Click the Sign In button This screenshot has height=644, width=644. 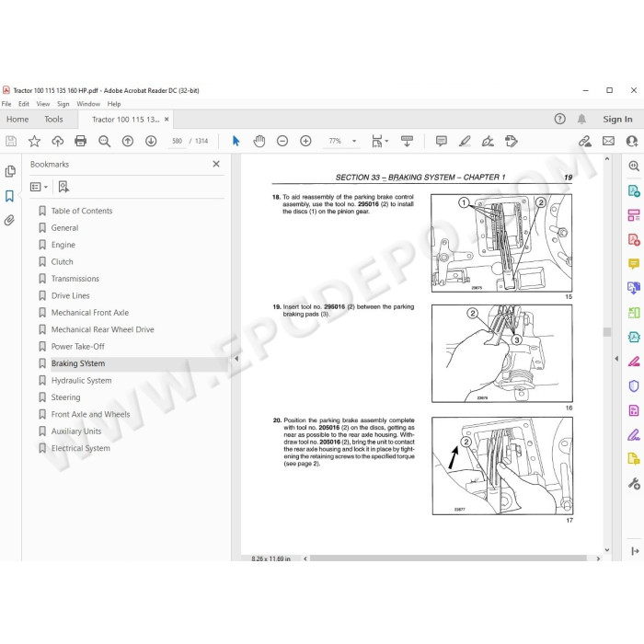coord(617,119)
